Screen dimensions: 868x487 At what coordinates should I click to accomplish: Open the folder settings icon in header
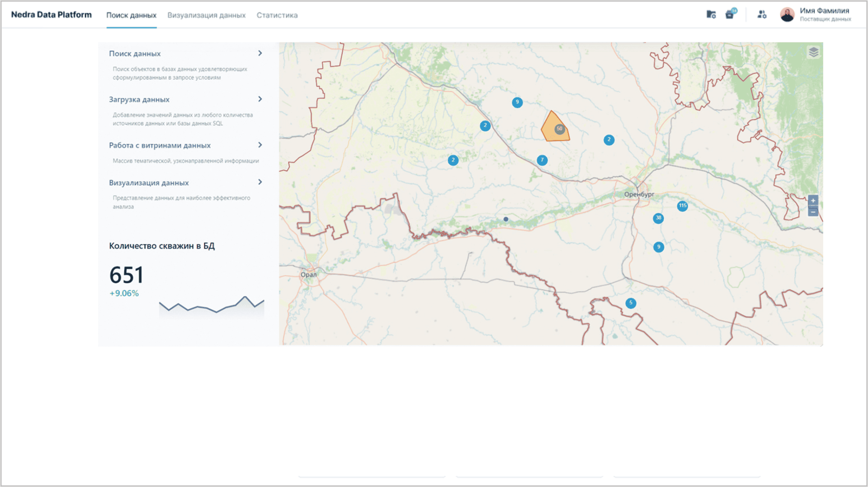pyautogui.click(x=711, y=14)
